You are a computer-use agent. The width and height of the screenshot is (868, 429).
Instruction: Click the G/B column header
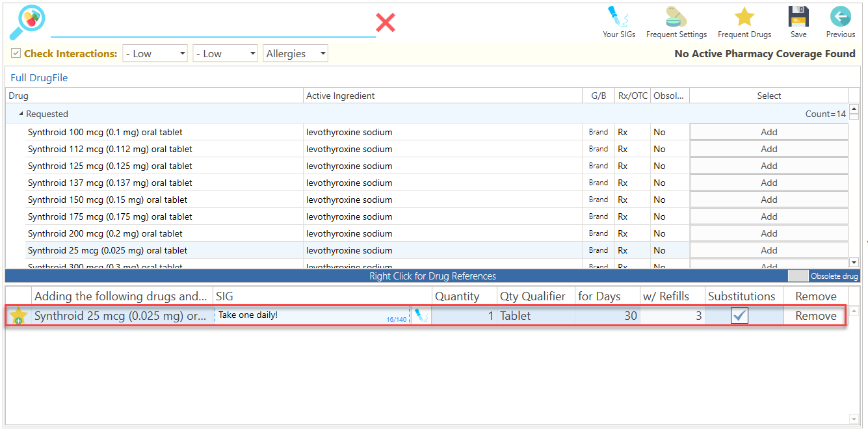click(x=598, y=96)
